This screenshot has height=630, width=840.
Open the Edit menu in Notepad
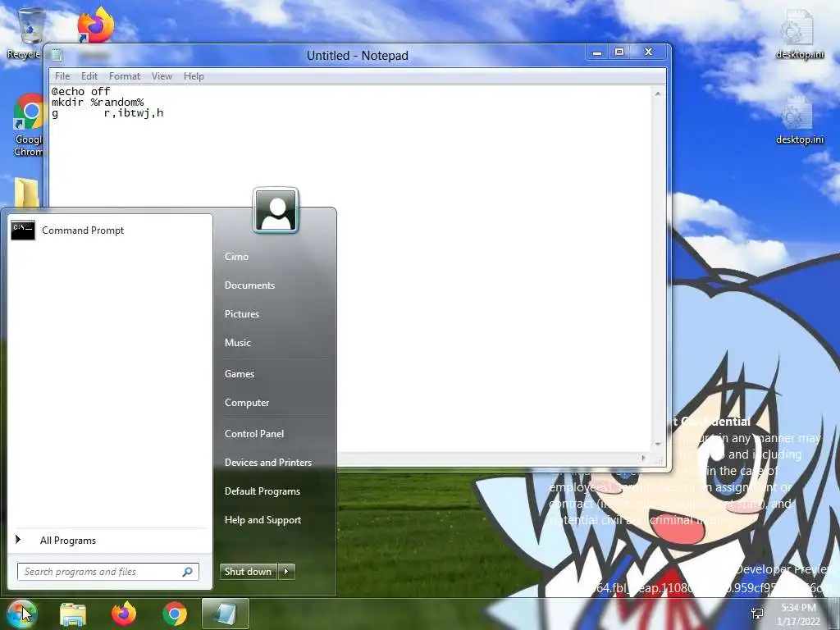click(x=89, y=76)
